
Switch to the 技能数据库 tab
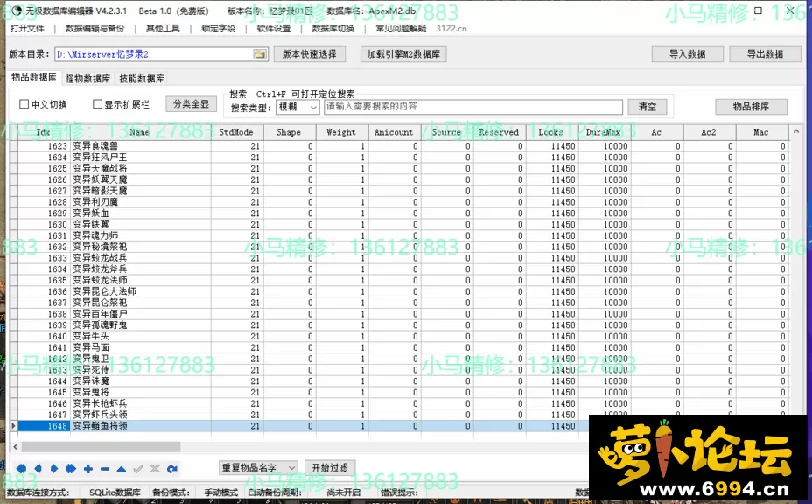tap(142, 79)
